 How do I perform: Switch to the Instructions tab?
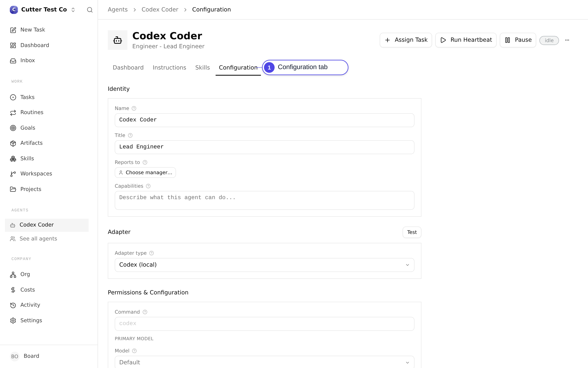click(x=169, y=68)
